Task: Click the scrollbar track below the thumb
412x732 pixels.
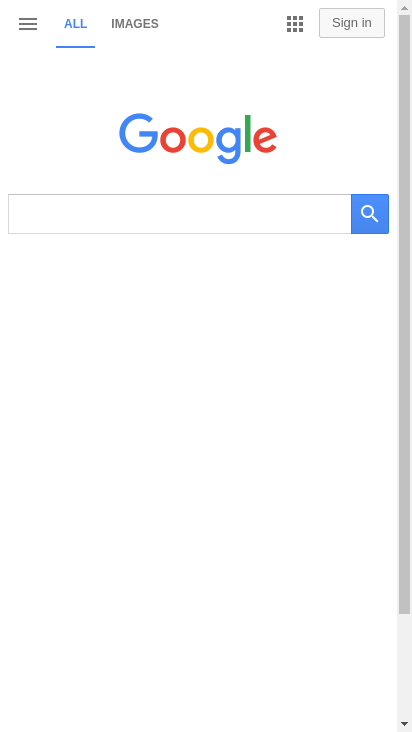Action: (x=405, y=665)
